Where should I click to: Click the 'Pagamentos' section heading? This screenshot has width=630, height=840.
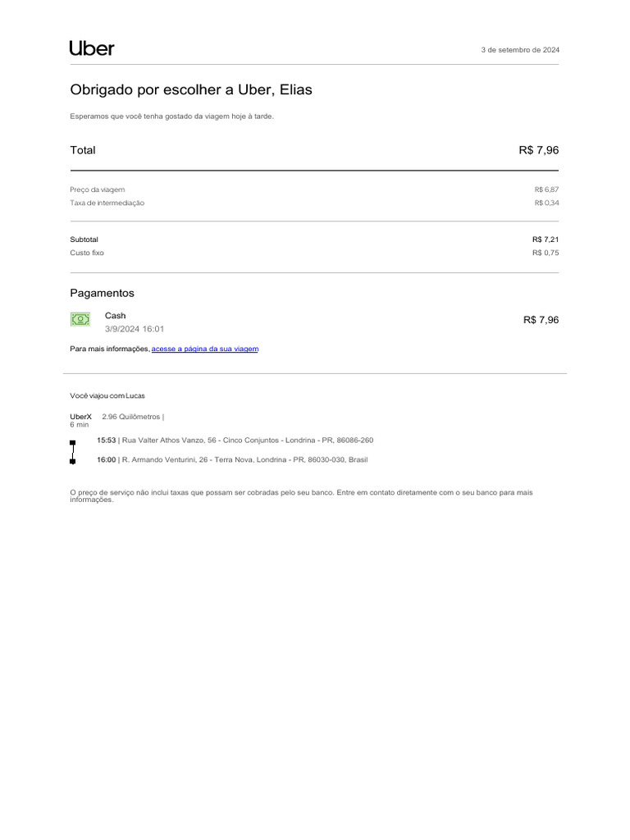pos(102,293)
